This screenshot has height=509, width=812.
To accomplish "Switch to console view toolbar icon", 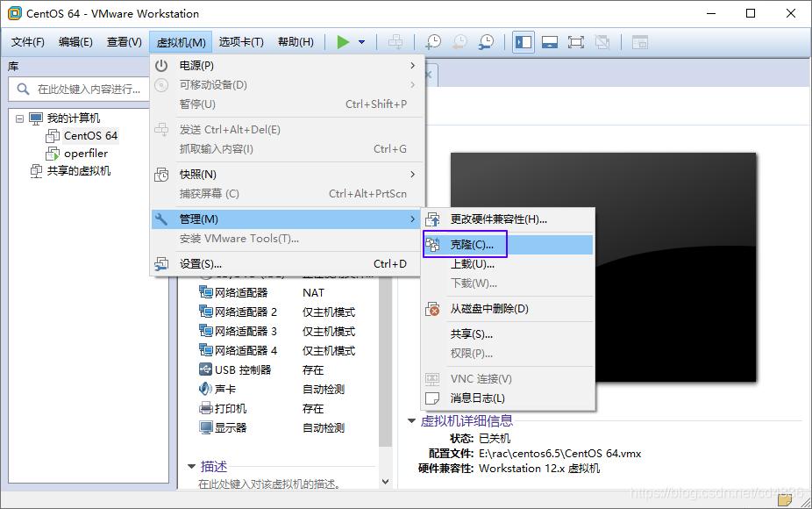I will (548, 41).
